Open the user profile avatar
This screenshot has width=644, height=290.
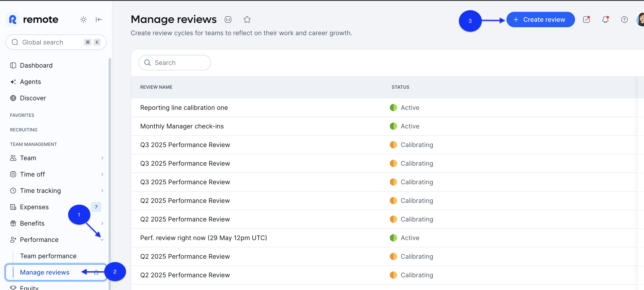640,20
